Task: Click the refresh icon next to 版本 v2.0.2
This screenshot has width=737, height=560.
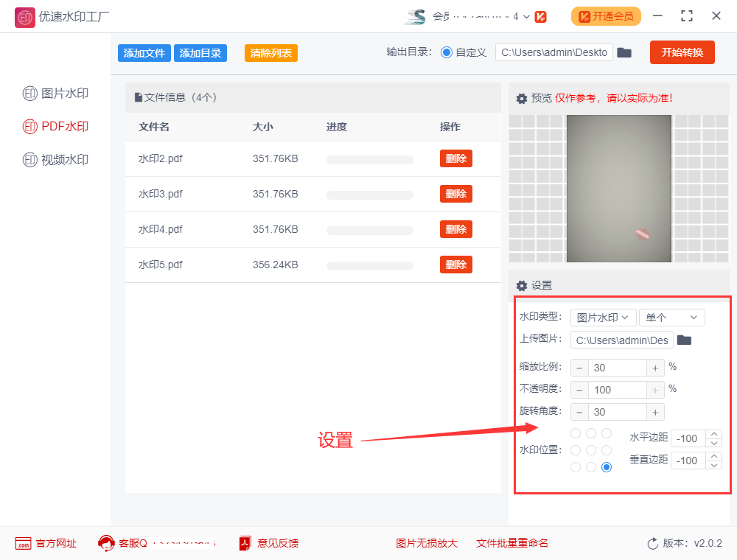Action: (x=652, y=543)
